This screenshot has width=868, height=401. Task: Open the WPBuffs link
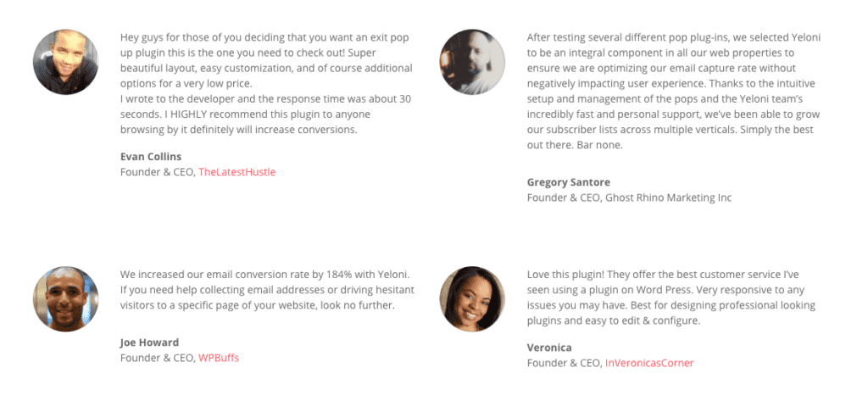(x=218, y=358)
